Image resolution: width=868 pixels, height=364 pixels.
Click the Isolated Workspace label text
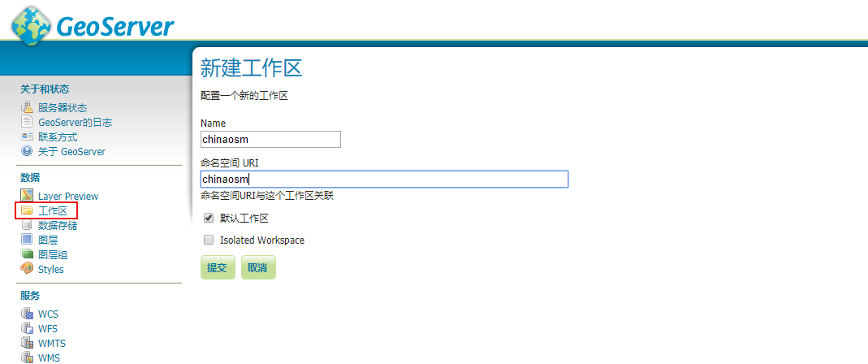click(x=261, y=240)
